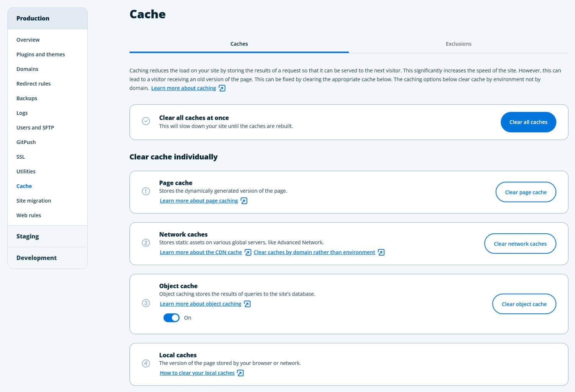Expand the Staging environment section

tap(28, 236)
